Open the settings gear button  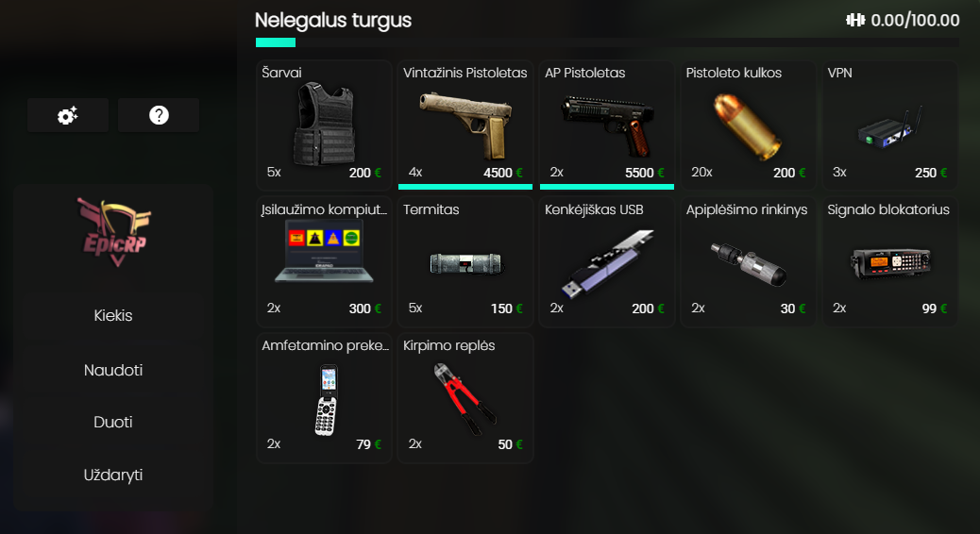pos(67,115)
